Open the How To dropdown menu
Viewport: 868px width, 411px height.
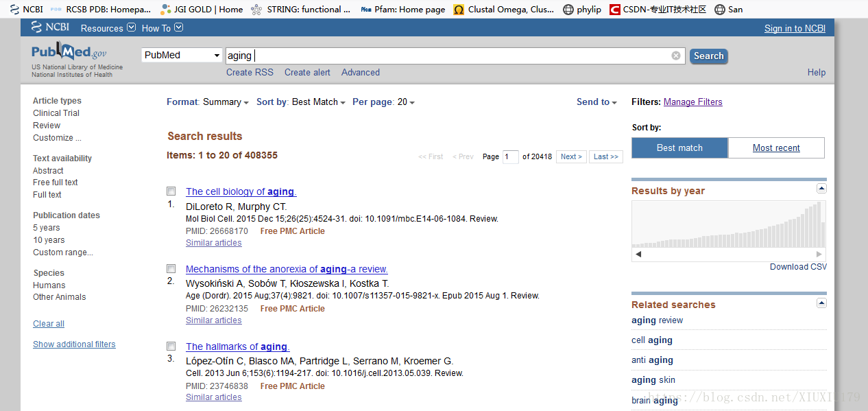pos(162,28)
